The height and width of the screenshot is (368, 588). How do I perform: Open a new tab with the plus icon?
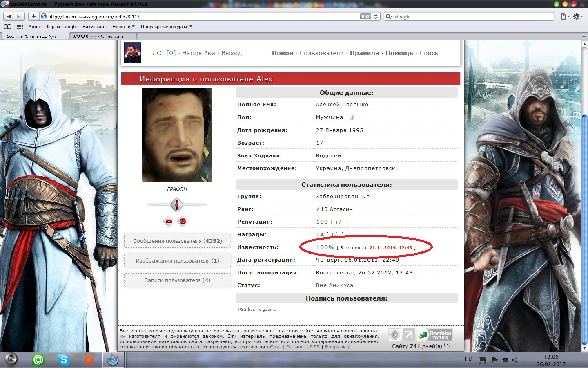coord(584,36)
